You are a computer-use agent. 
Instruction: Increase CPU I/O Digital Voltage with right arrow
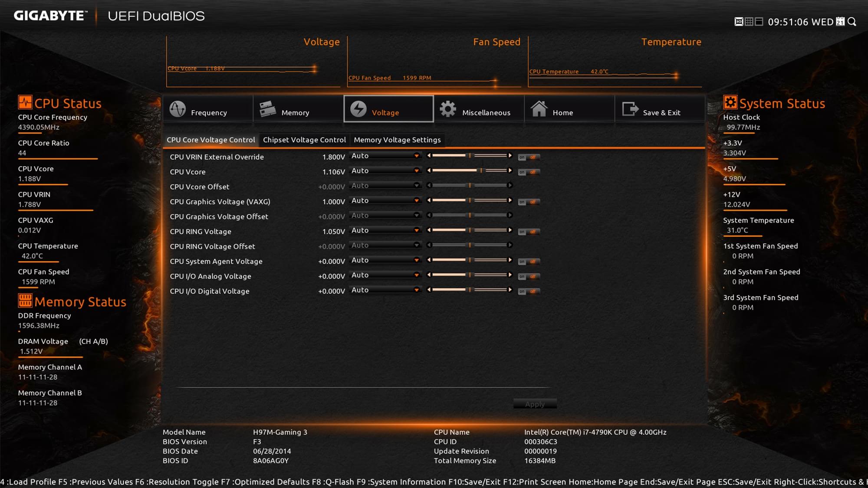coord(510,290)
